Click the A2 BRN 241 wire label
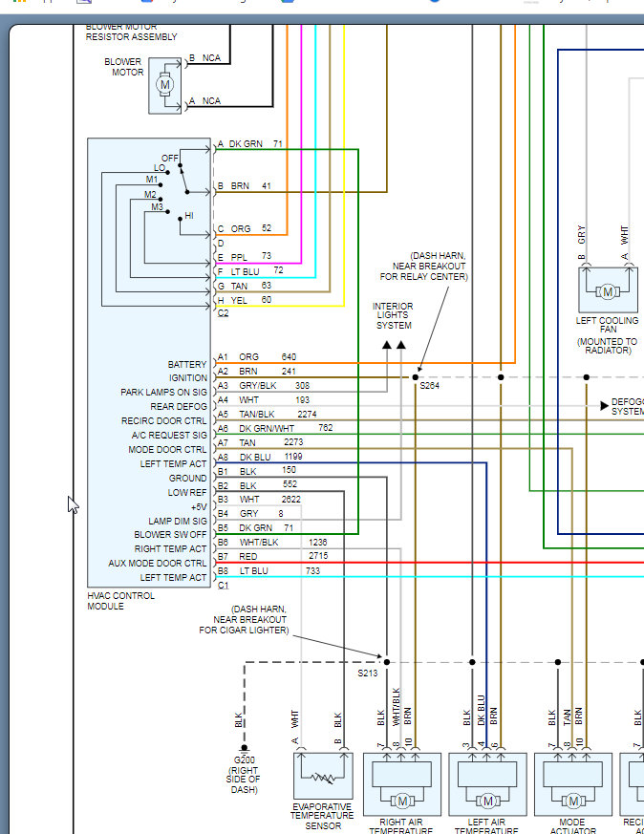 256,372
